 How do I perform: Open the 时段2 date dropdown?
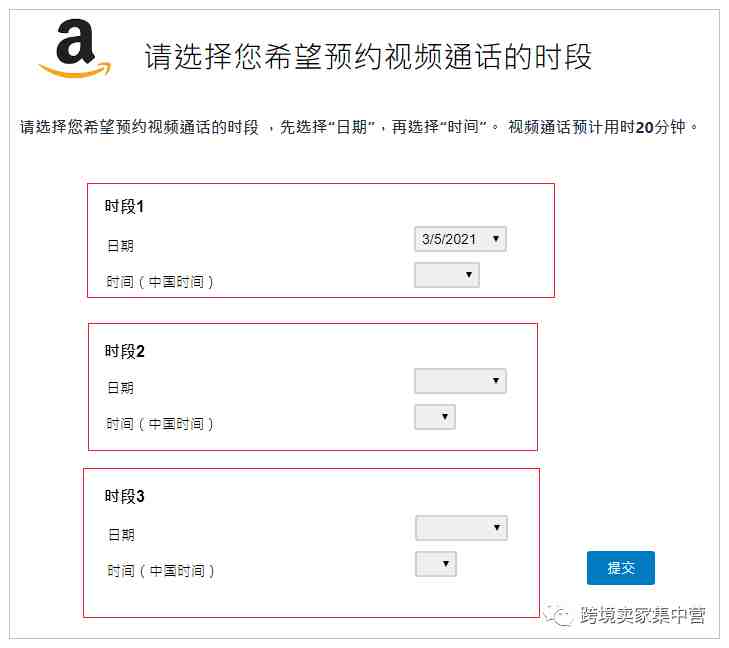(460, 381)
